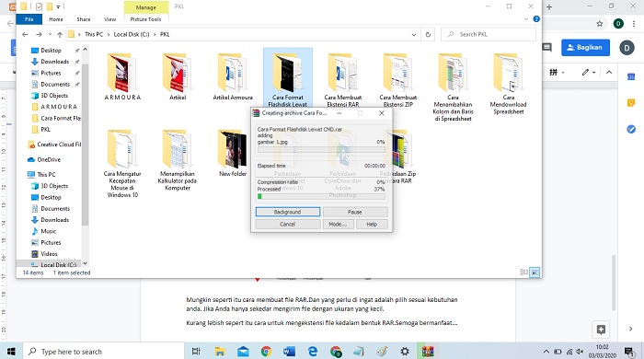Open Task View from taskbar
Screen dimensions: 644x359
click(196, 352)
